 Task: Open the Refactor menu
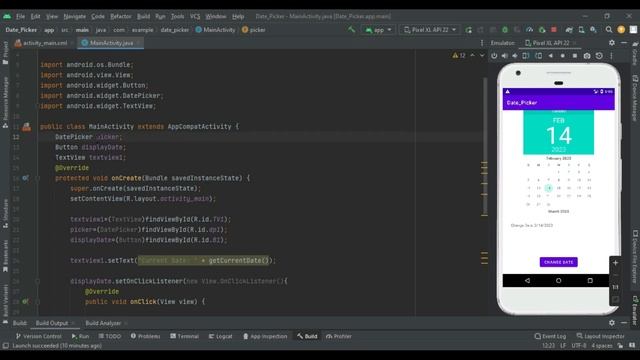pyautogui.click(x=121, y=16)
